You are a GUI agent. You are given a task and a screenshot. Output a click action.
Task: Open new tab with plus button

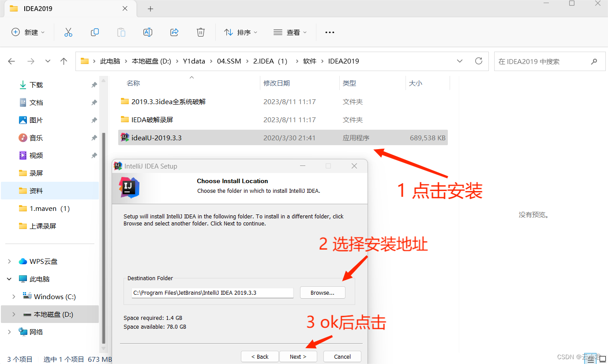[150, 9]
